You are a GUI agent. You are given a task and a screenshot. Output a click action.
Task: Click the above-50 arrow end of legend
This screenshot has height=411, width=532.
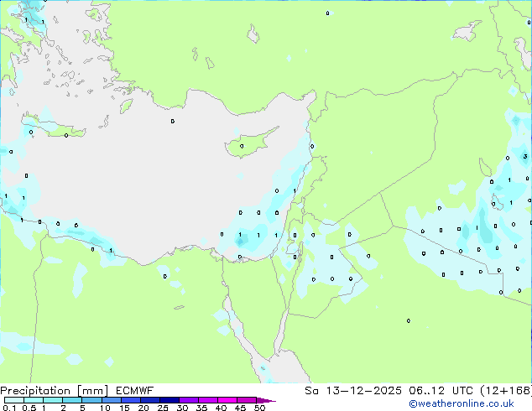266,400
